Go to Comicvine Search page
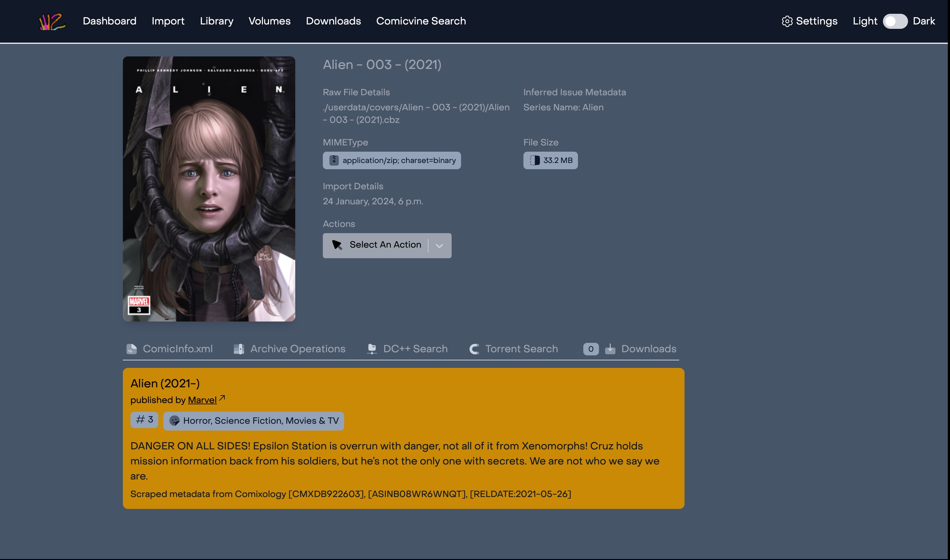The width and height of the screenshot is (950, 560). [x=421, y=21]
